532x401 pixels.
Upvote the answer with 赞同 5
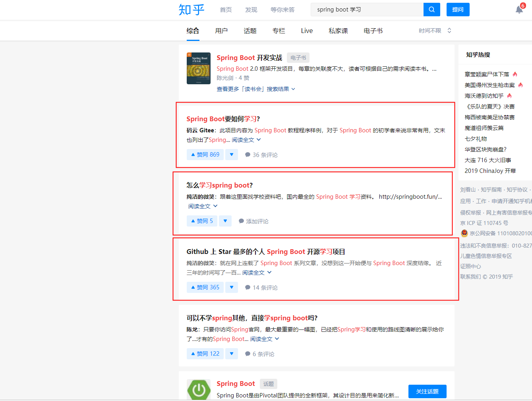(x=202, y=221)
